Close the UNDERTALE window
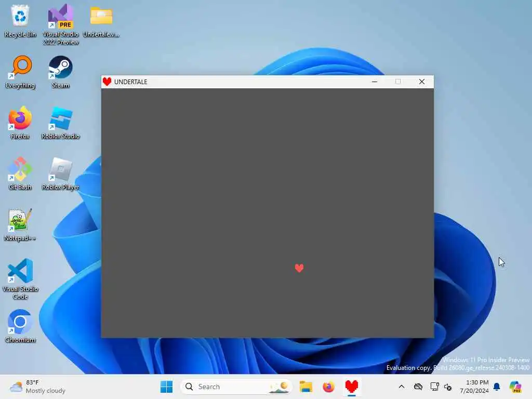The width and height of the screenshot is (532, 399). tap(422, 82)
